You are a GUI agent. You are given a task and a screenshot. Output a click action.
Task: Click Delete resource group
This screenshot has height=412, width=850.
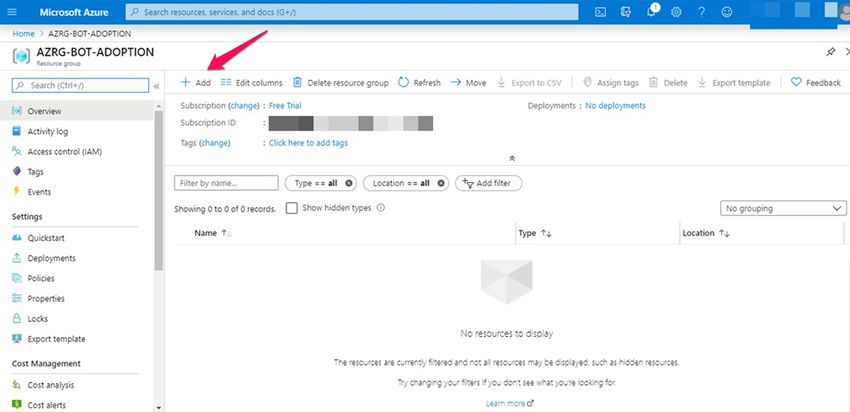tap(340, 82)
